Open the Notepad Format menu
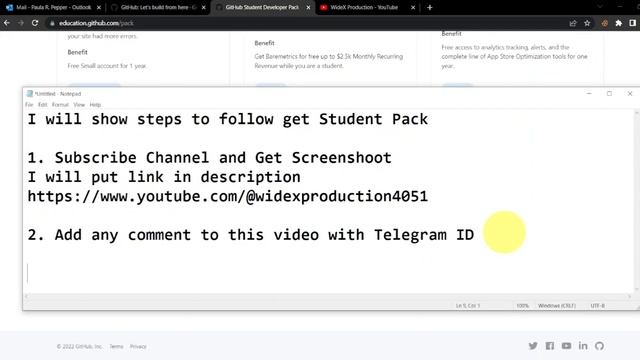 tap(60, 105)
